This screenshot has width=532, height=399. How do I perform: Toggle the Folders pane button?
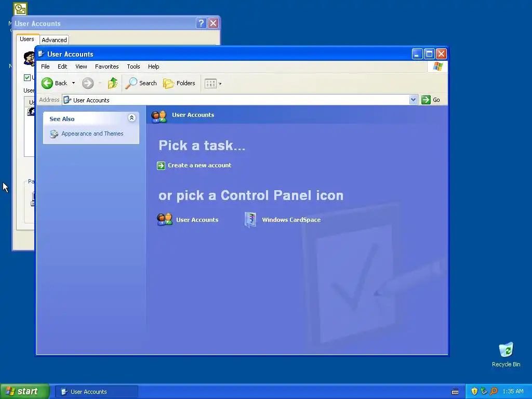point(179,83)
